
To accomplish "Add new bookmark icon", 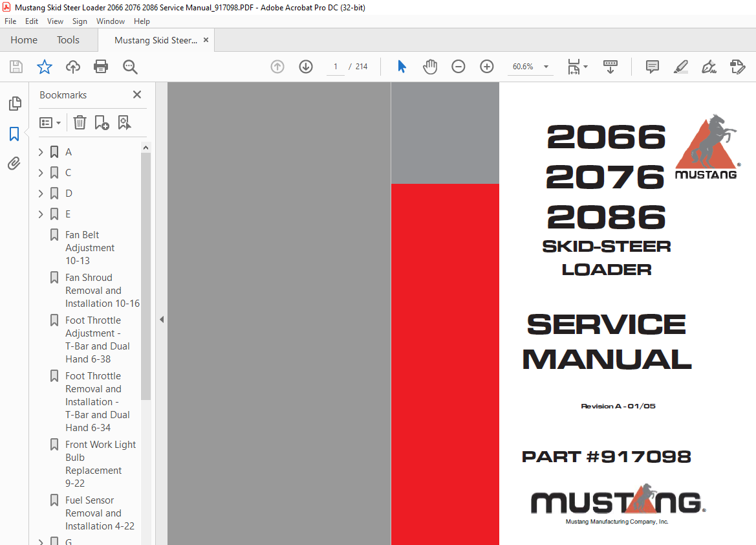I will [x=102, y=122].
